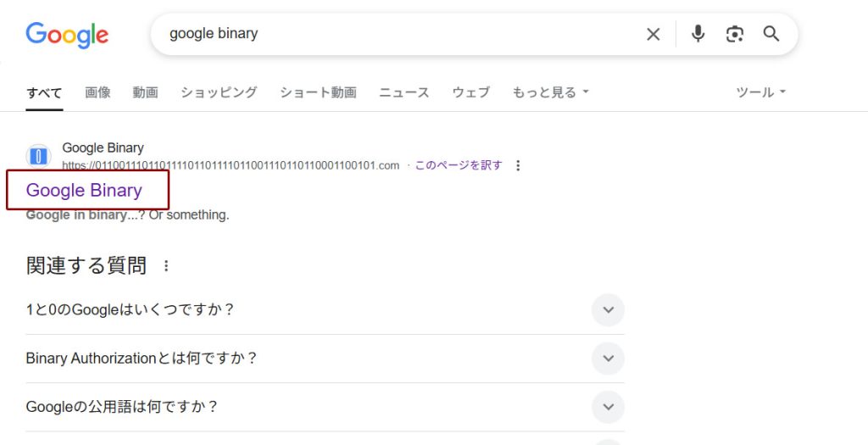This screenshot has height=445, width=868.
Task: Open search by image camera icon
Action: 735,34
